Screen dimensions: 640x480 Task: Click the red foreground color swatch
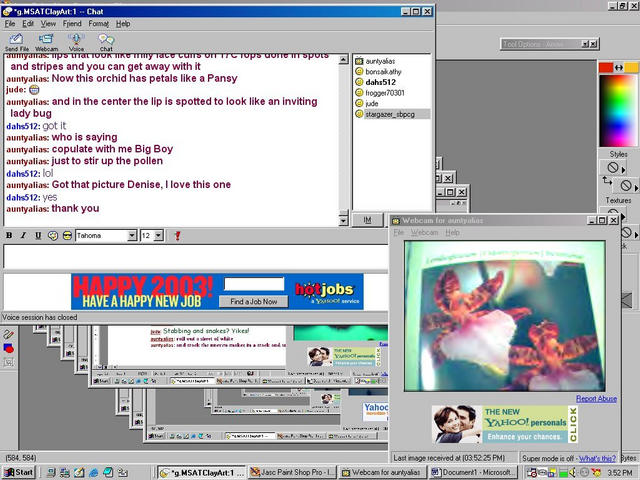coord(606,67)
